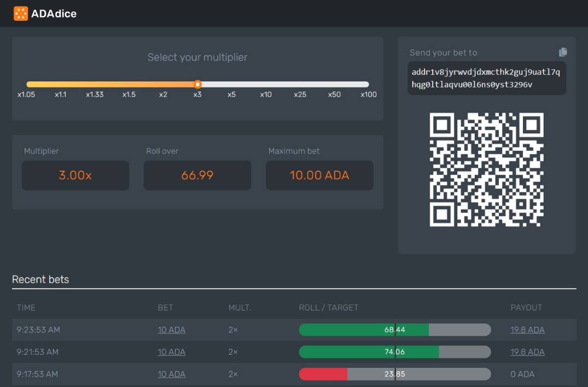Click the 10.00 ADA maximum bet box
This screenshot has height=387, width=588.
319,175
